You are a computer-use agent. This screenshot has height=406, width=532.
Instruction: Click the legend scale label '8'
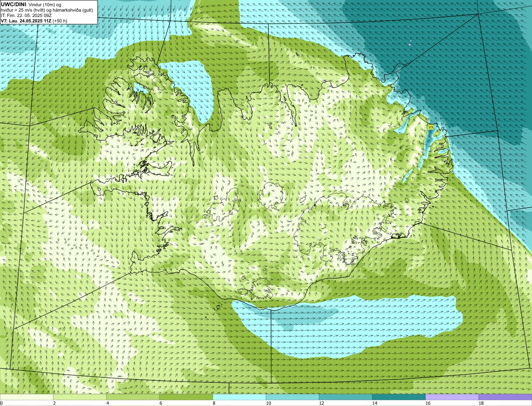tap(214, 403)
